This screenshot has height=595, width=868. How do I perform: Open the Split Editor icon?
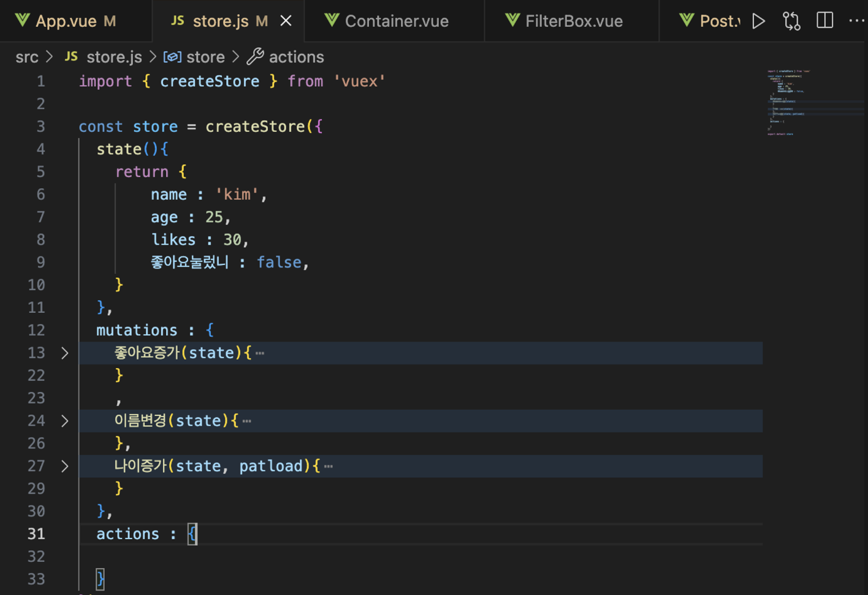[x=824, y=20]
